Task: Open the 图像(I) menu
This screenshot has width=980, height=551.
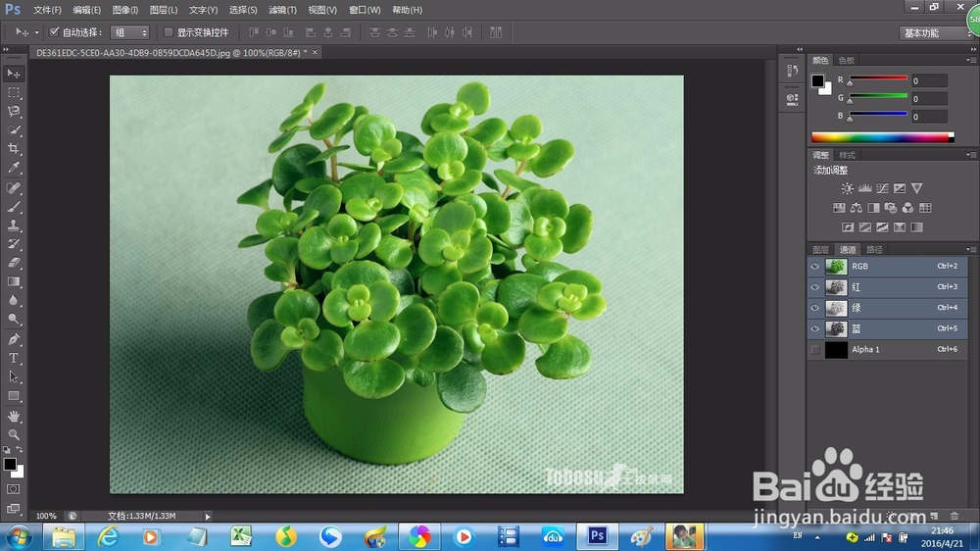Action: coord(125,10)
